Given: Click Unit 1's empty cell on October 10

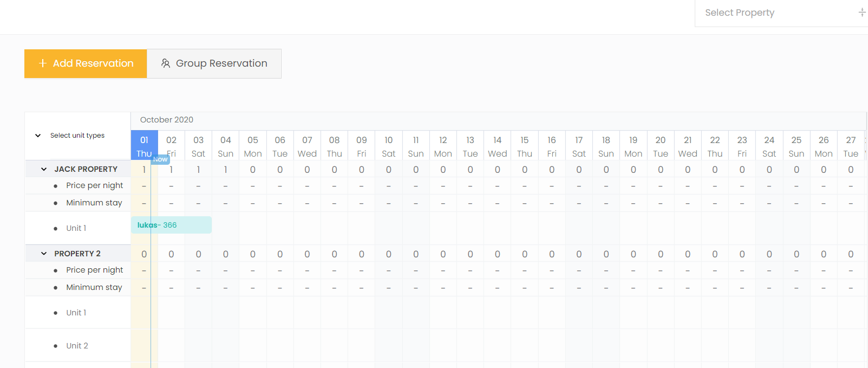Looking at the screenshot, I should 389,228.
